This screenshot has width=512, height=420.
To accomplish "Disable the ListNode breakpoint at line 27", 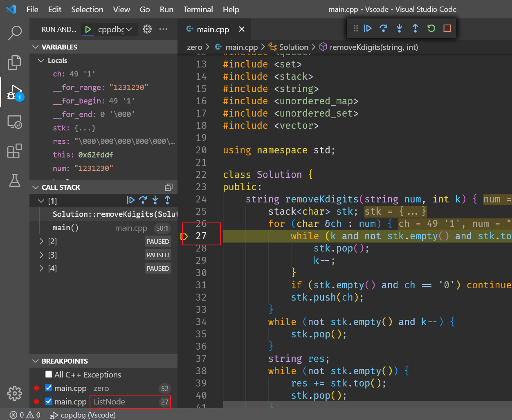I will (x=49, y=402).
